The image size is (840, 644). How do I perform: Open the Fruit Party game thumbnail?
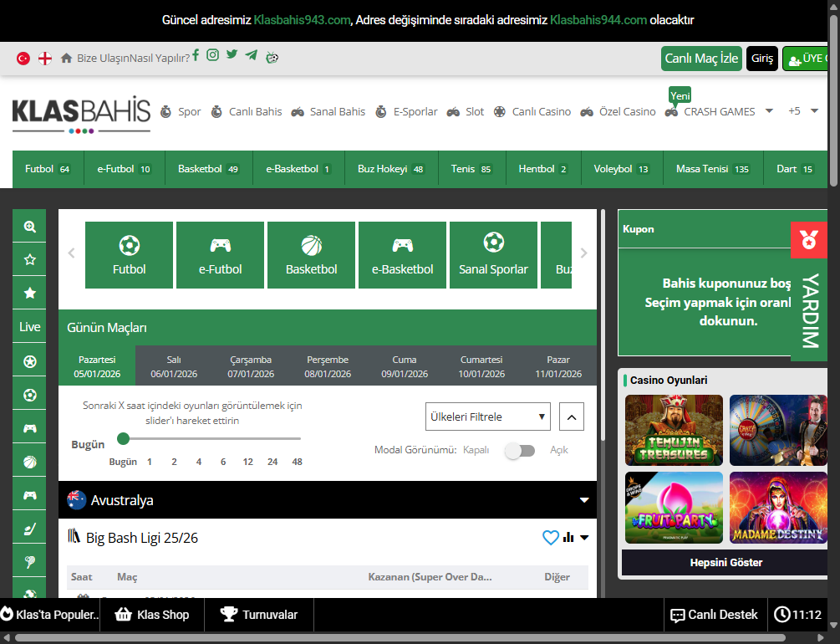point(674,508)
